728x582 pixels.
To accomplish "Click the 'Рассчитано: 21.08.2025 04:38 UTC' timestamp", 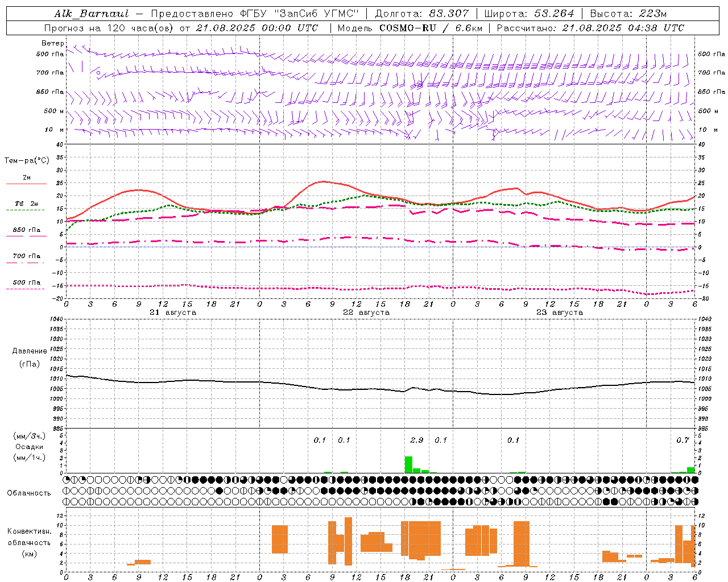I will point(590,28).
